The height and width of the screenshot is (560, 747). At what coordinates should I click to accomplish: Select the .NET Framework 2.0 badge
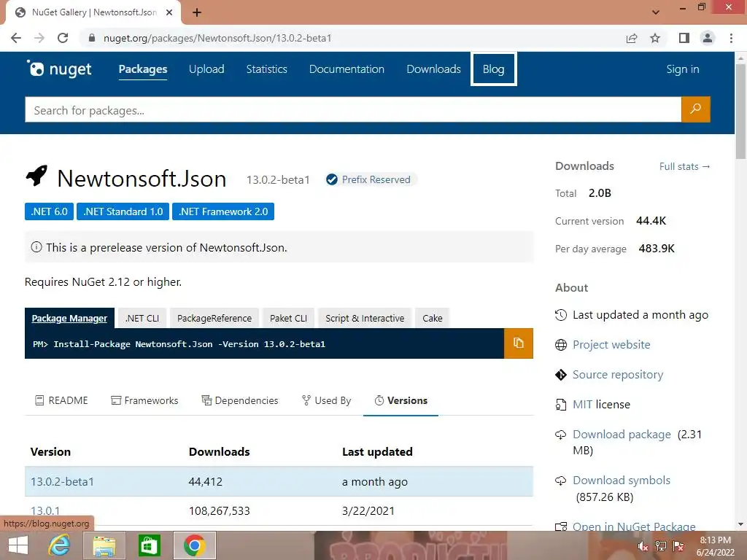click(223, 211)
